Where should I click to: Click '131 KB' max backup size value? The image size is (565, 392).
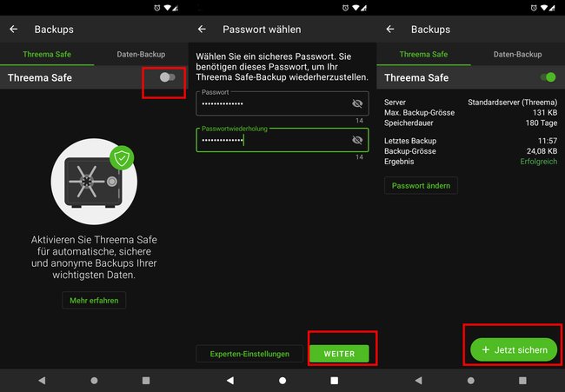point(545,112)
